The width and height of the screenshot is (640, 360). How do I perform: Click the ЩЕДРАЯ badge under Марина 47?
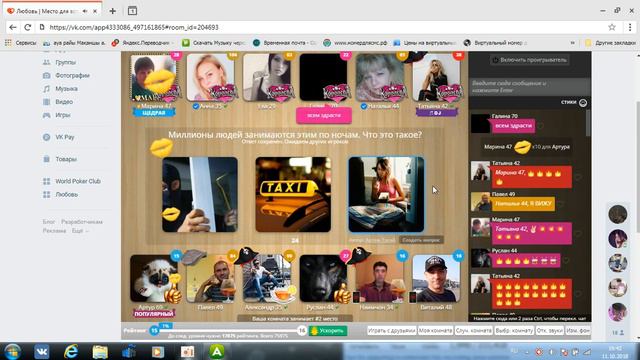click(154, 113)
